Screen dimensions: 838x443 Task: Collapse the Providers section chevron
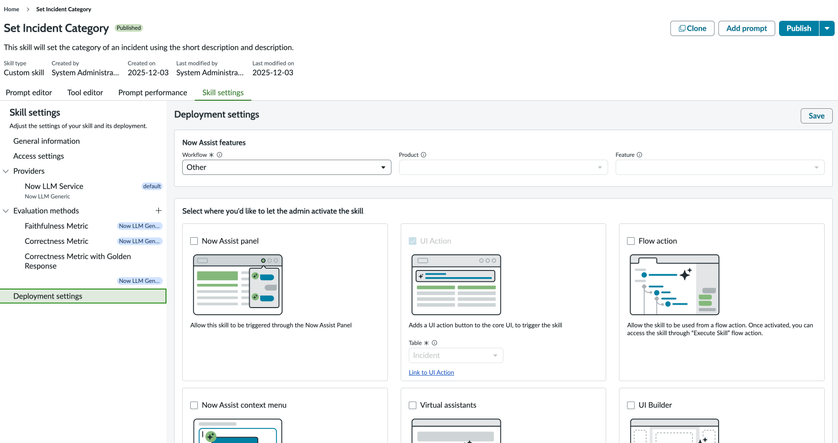[x=6, y=171]
